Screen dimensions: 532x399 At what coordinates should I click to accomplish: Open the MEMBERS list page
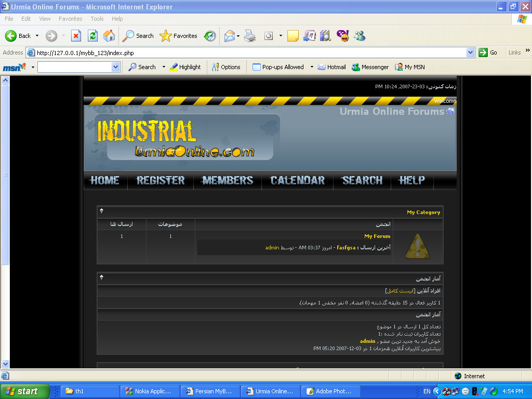[228, 180]
